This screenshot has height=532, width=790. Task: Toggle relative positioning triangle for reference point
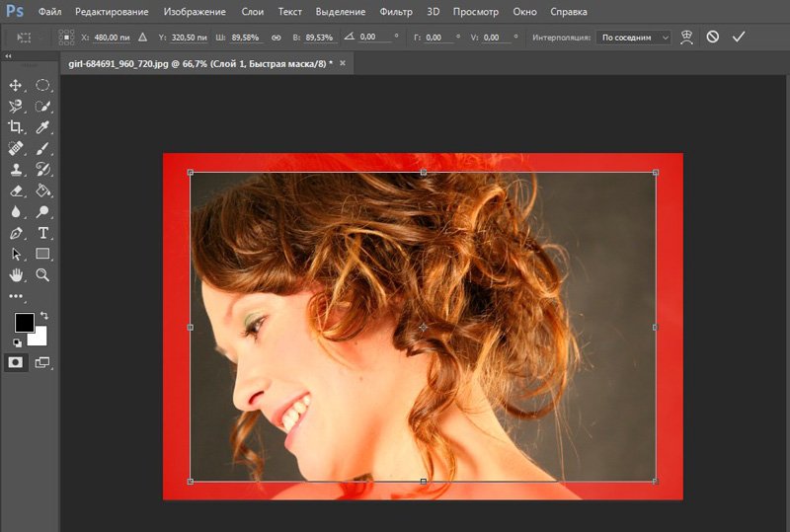[x=142, y=38]
